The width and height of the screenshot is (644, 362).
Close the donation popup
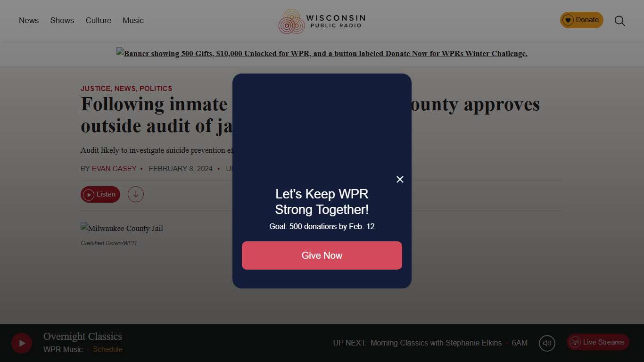(400, 179)
